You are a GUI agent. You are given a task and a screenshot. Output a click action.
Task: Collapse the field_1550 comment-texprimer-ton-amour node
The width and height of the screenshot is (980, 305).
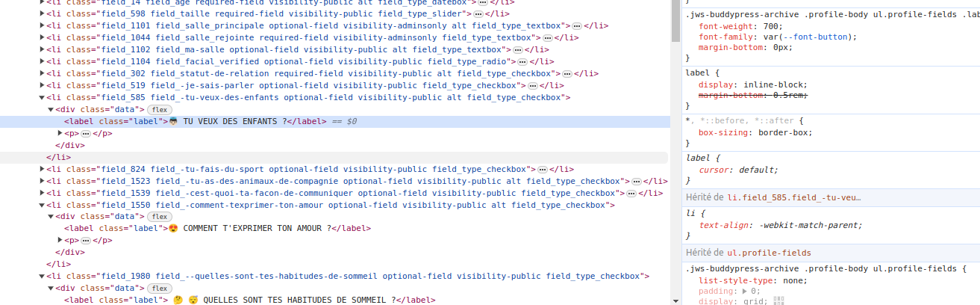pyautogui.click(x=41, y=205)
